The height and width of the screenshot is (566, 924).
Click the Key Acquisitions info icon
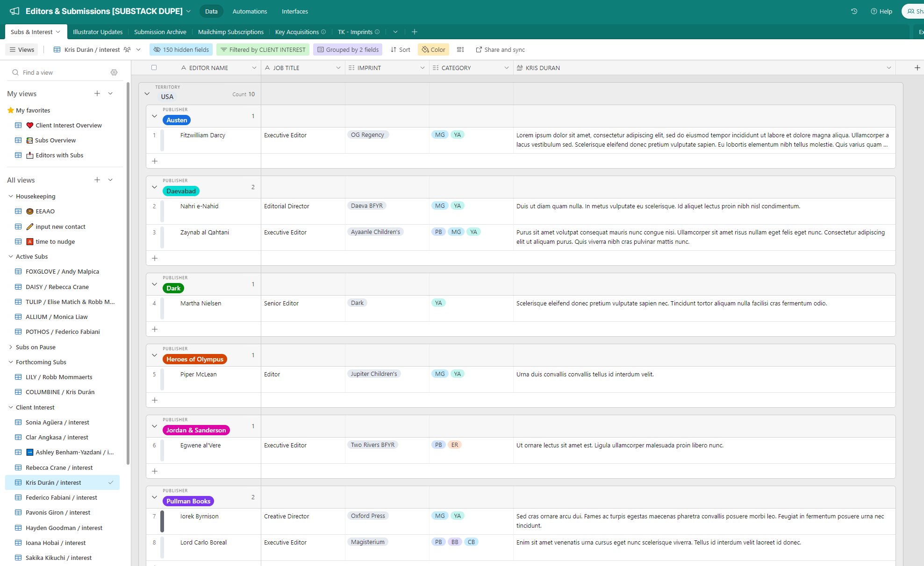[x=323, y=32]
